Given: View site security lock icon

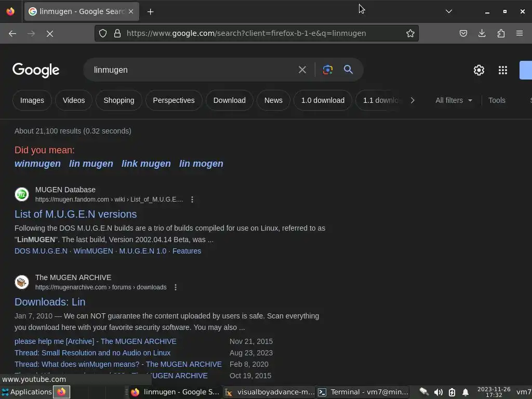Looking at the screenshot, I should pyautogui.click(x=117, y=33).
